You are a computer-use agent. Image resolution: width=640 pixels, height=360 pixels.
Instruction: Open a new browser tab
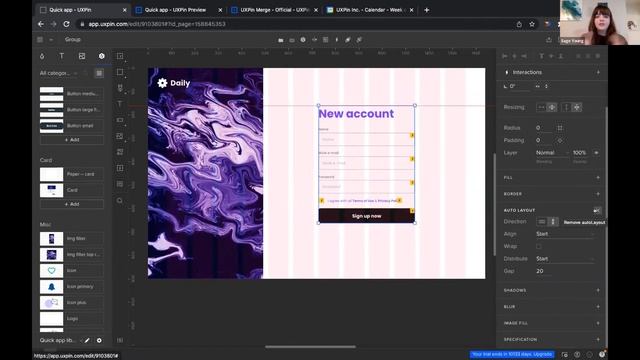[427, 10]
